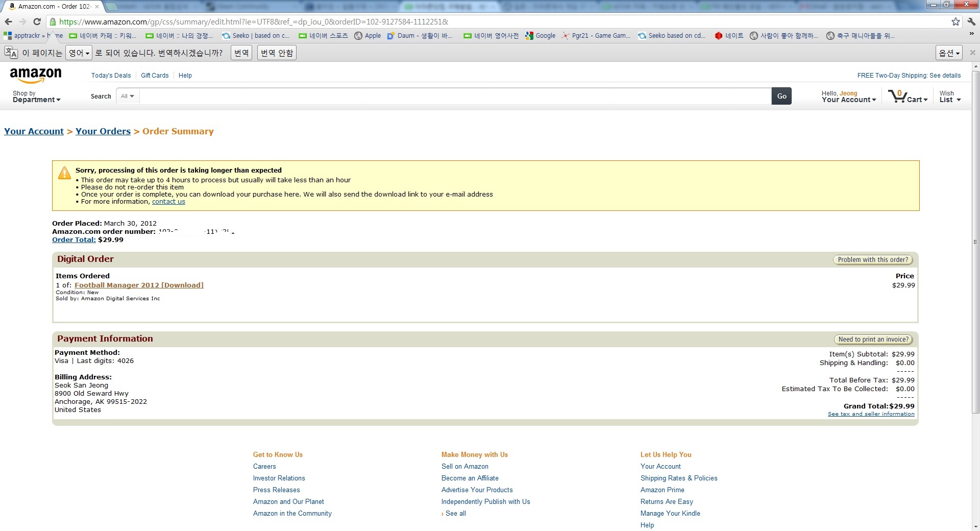Viewport: 980px width, 531px height.
Task: Click the contact us link
Action: point(168,202)
